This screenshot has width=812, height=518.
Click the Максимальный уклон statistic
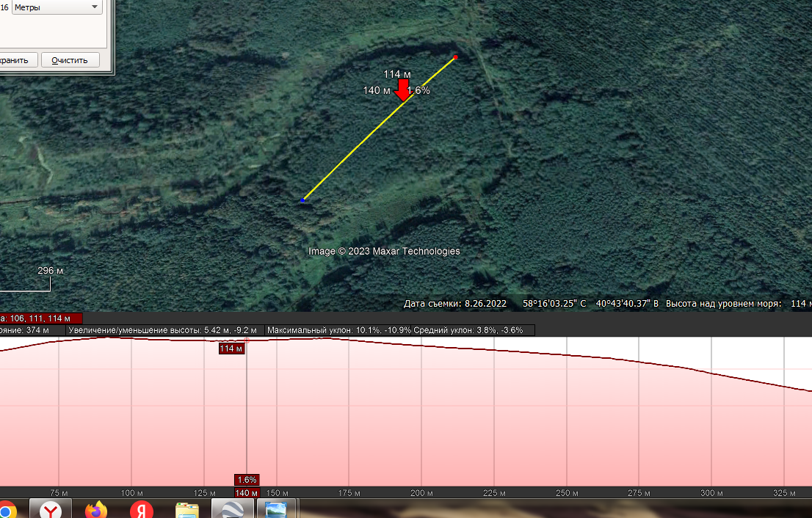coord(338,330)
